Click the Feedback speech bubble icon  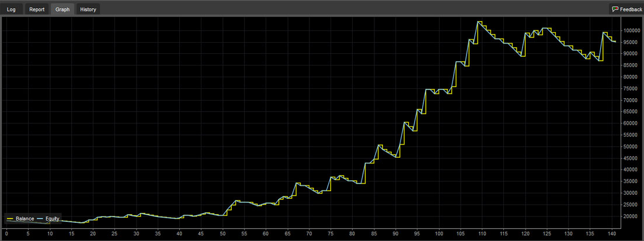pos(615,9)
